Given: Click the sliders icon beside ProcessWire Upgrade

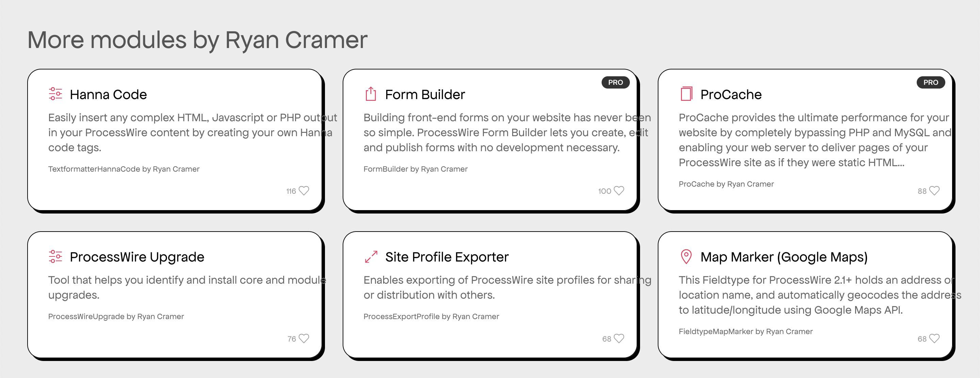Looking at the screenshot, I should tap(55, 256).
